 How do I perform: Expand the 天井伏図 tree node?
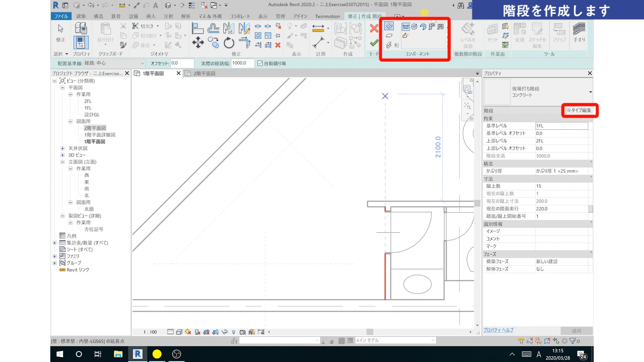click(x=62, y=148)
